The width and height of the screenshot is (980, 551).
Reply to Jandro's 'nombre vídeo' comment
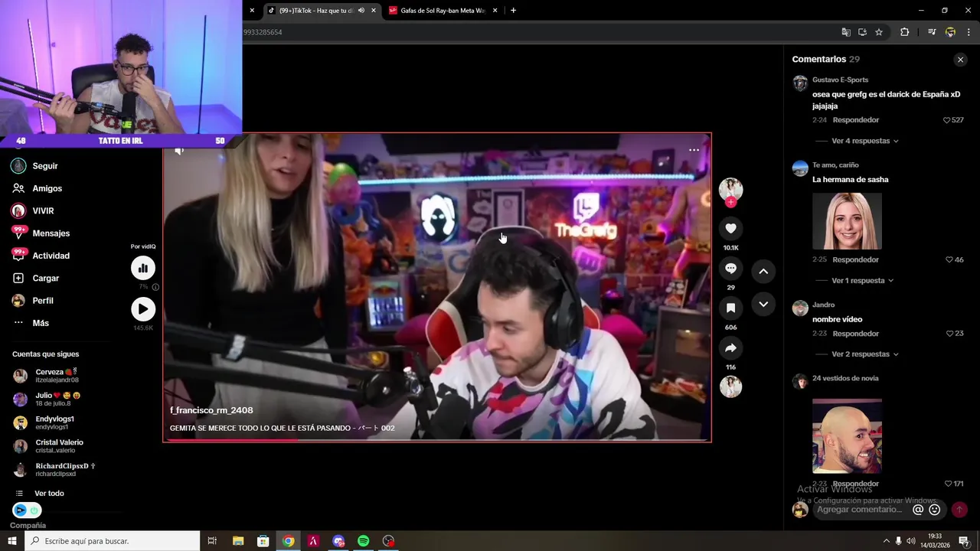pos(856,334)
